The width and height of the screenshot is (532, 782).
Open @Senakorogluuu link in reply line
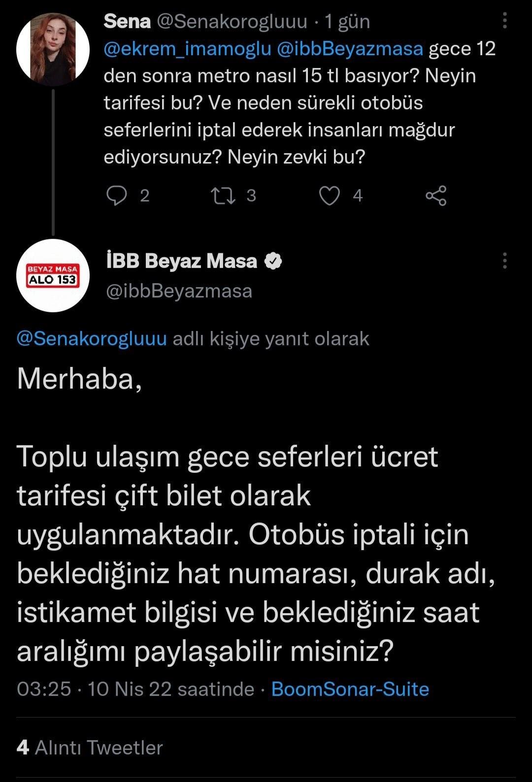click(x=92, y=339)
